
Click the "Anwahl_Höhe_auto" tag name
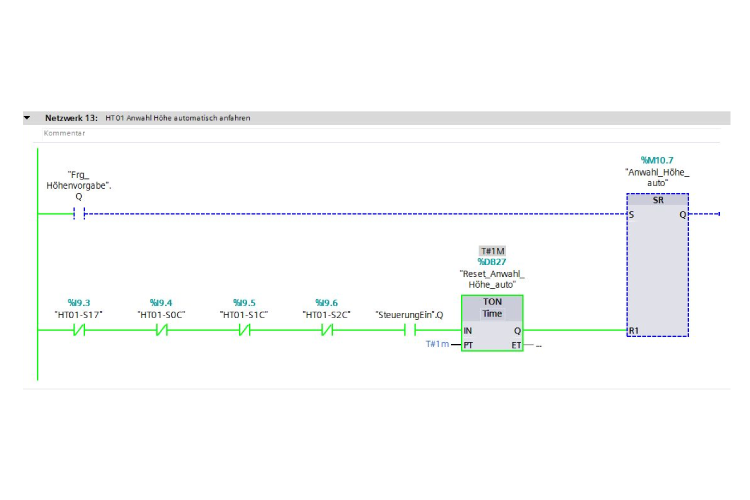657,178
